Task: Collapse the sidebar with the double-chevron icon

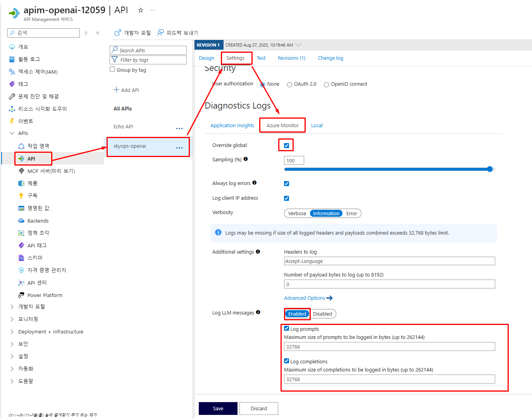Action: pyautogui.click(x=98, y=33)
